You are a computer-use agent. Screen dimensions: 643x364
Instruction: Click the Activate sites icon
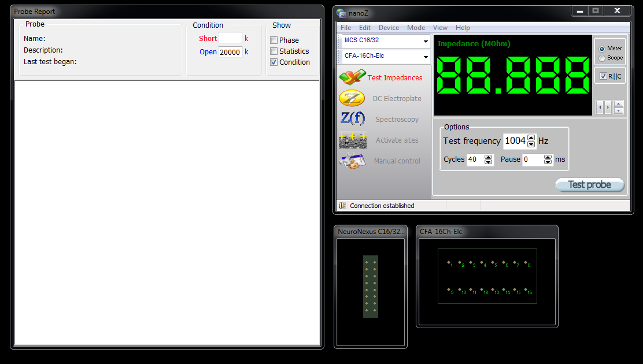[x=352, y=140]
